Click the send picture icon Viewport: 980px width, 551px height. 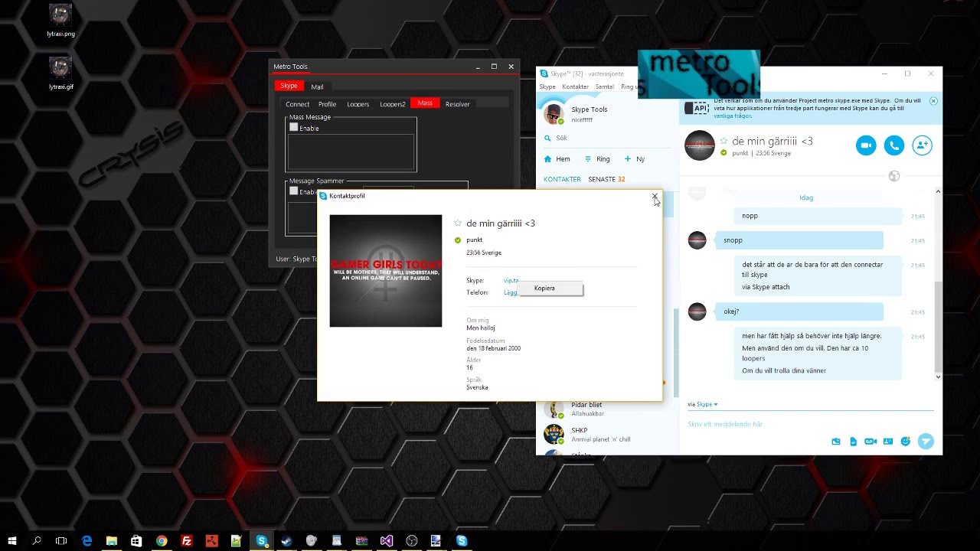[836, 442]
